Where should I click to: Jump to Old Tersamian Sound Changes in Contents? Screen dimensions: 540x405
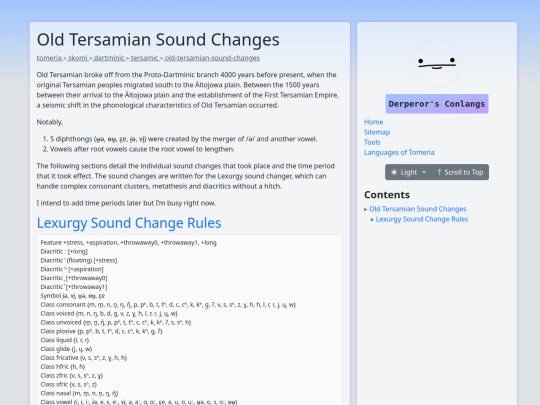[x=417, y=209]
